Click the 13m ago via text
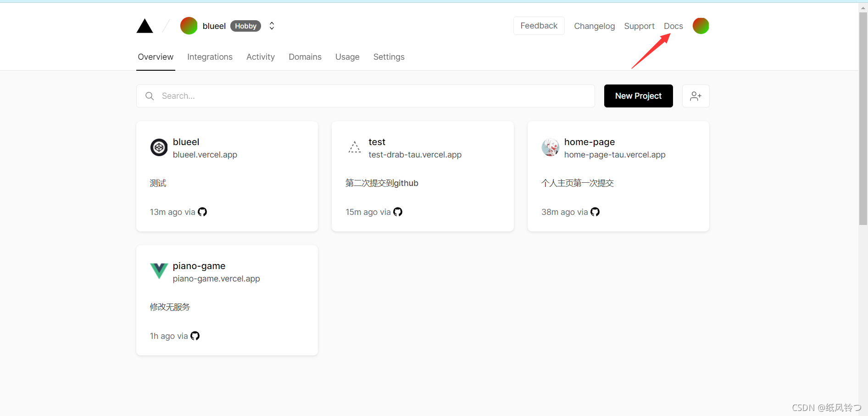The image size is (868, 416). (x=172, y=212)
